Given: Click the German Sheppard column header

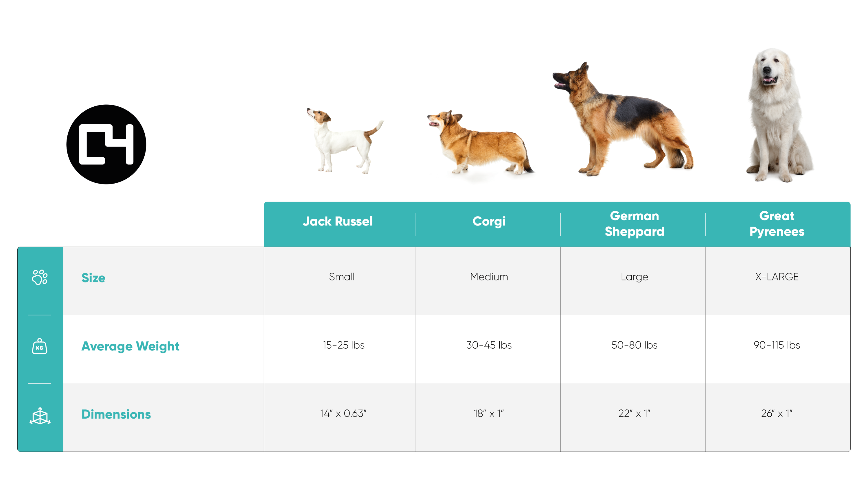Looking at the screenshot, I should (x=634, y=224).
